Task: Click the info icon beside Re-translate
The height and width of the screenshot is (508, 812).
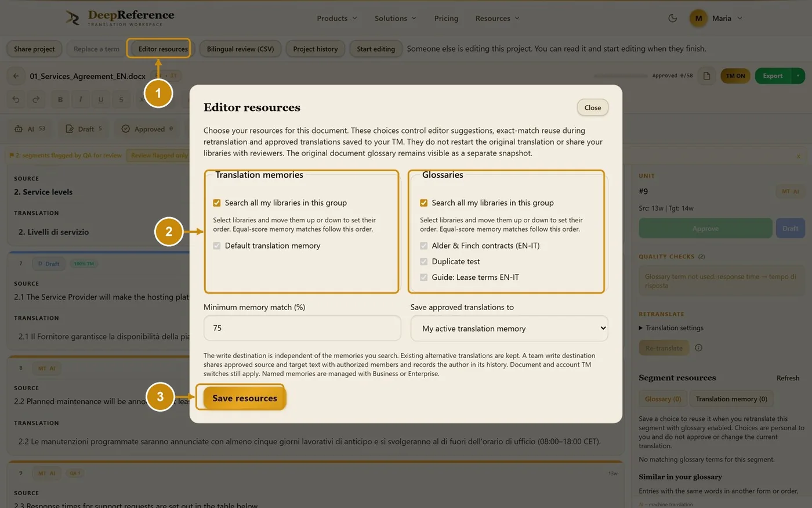Action: 698,348
